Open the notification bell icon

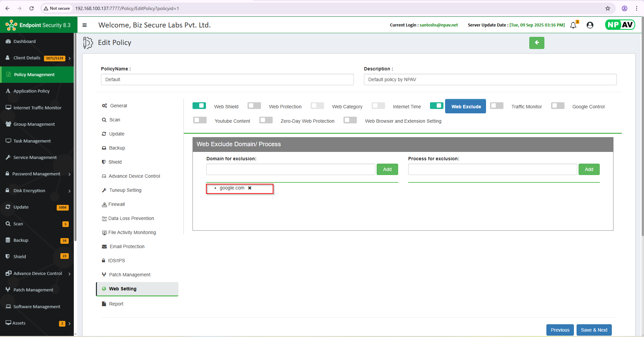pyautogui.click(x=573, y=25)
